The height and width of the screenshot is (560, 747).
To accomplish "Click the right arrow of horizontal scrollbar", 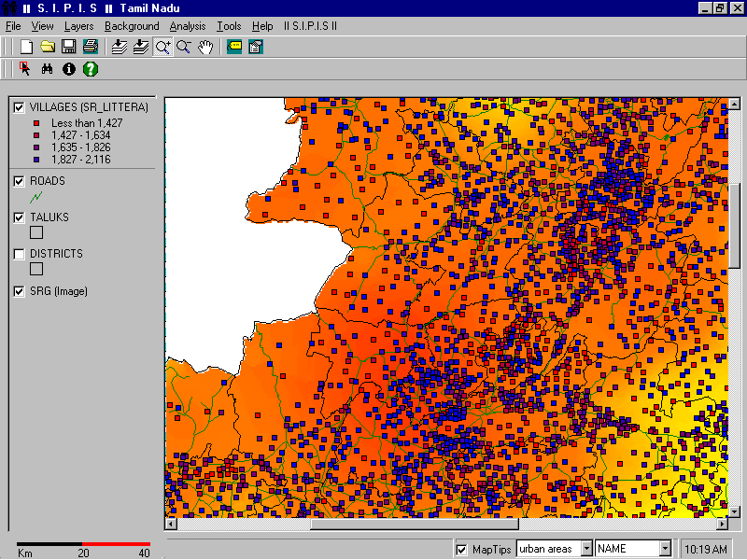I will [x=723, y=524].
